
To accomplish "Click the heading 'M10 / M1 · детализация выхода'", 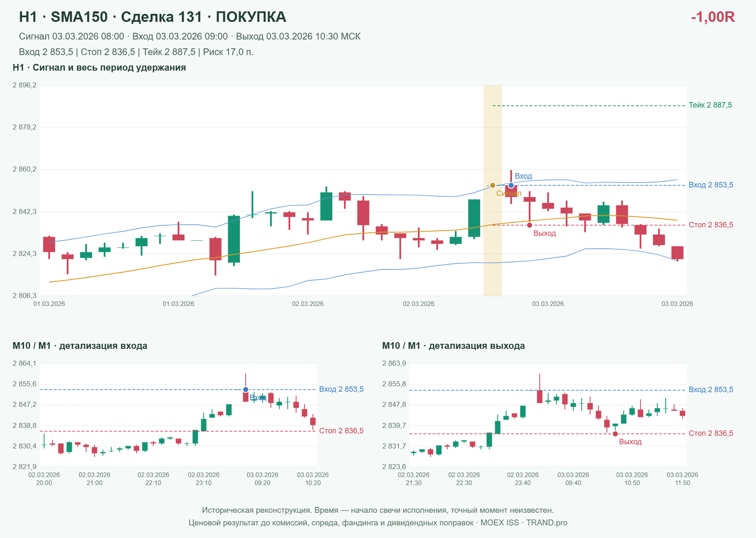I will point(454,346).
